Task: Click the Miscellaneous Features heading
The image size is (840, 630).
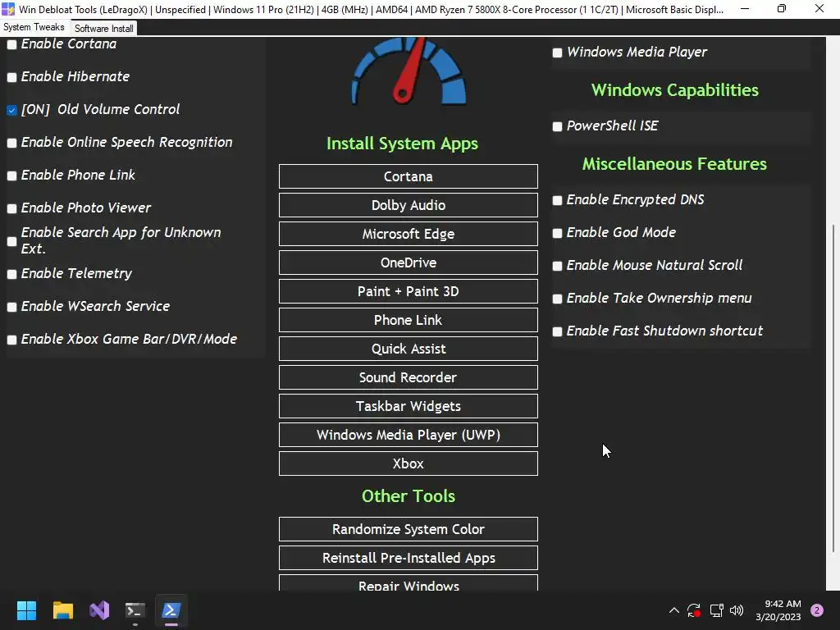Action: (674, 164)
